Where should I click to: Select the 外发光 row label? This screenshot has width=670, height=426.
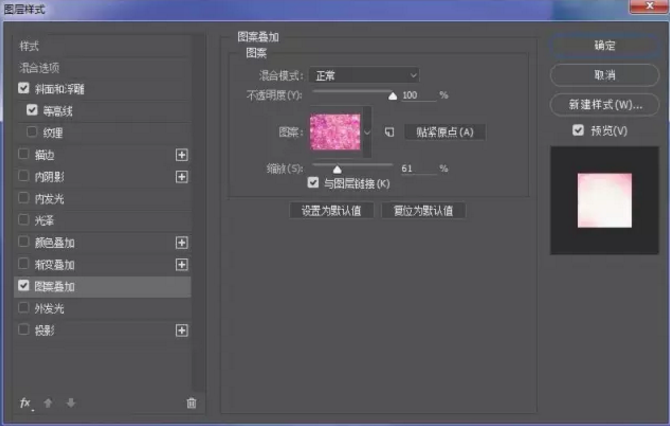[49, 308]
